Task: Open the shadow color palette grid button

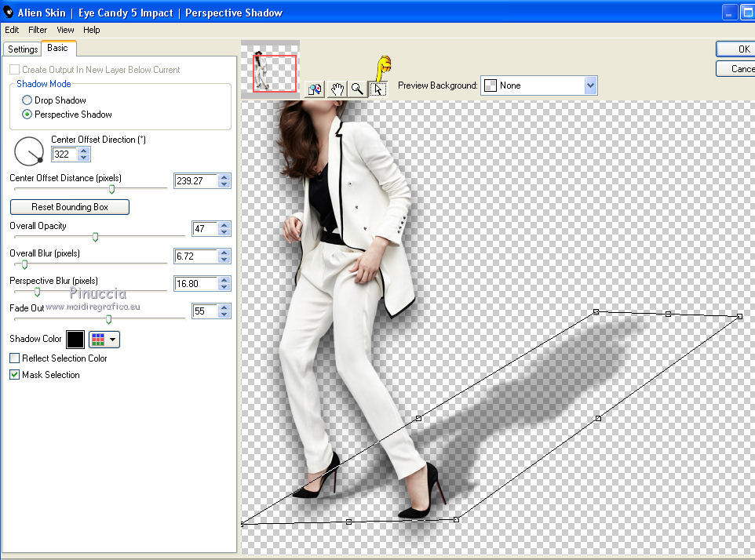Action: [104, 340]
